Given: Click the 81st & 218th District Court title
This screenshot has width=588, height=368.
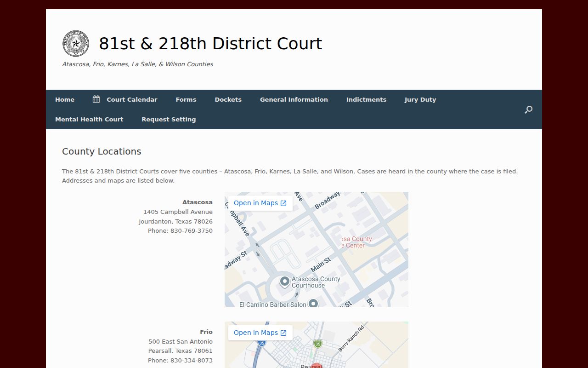Looking at the screenshot, I should pyautogui.click(x=210, y=44).
